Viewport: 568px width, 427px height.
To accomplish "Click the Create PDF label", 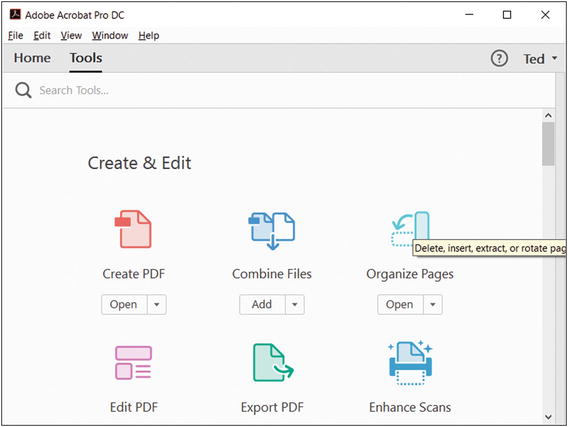I will pyautogui.click(x=134, y=274).
